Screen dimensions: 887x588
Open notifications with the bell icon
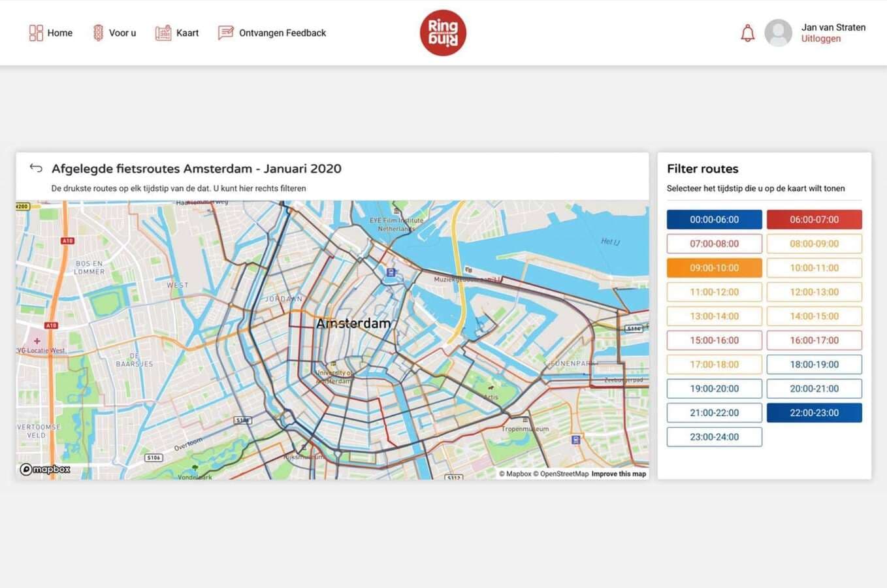[x=747, y=33]
